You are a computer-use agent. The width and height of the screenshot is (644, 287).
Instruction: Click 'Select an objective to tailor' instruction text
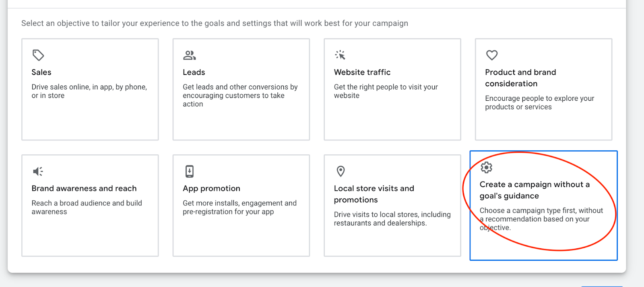(x=215, y=23)
